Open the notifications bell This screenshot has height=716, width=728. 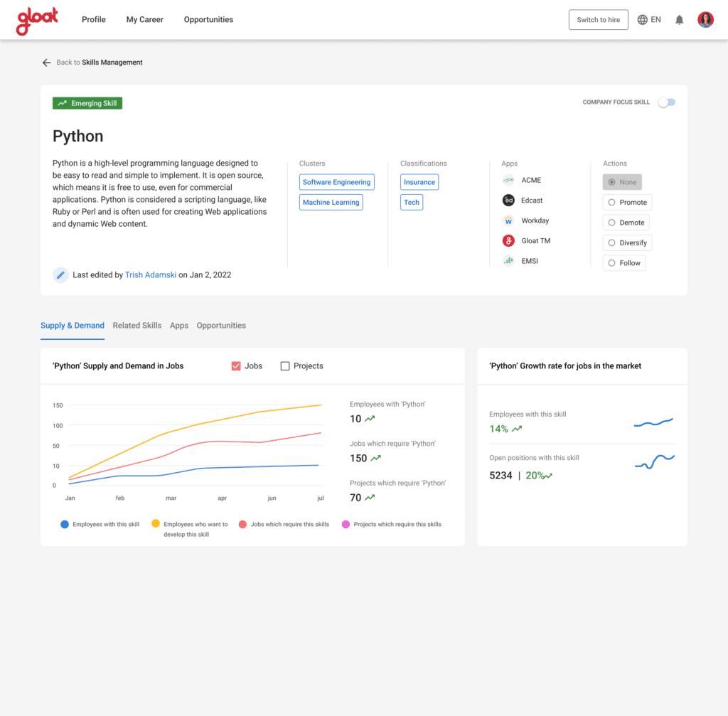click(679, 19)
